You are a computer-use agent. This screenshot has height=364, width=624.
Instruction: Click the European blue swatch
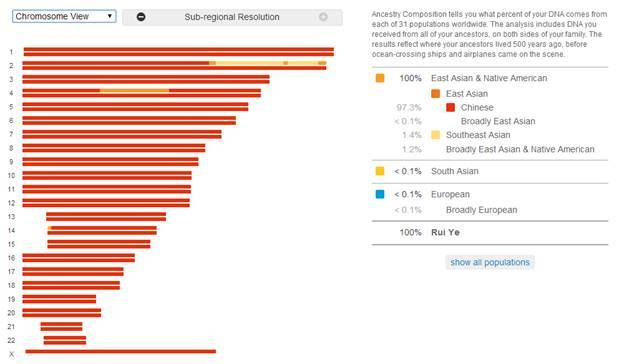click(x=380, y=194)
